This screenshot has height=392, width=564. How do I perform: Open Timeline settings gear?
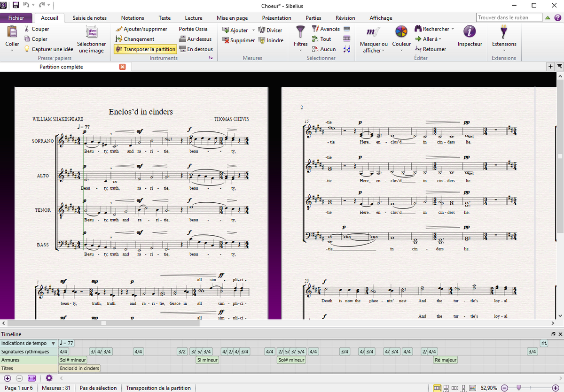(49, 378)
